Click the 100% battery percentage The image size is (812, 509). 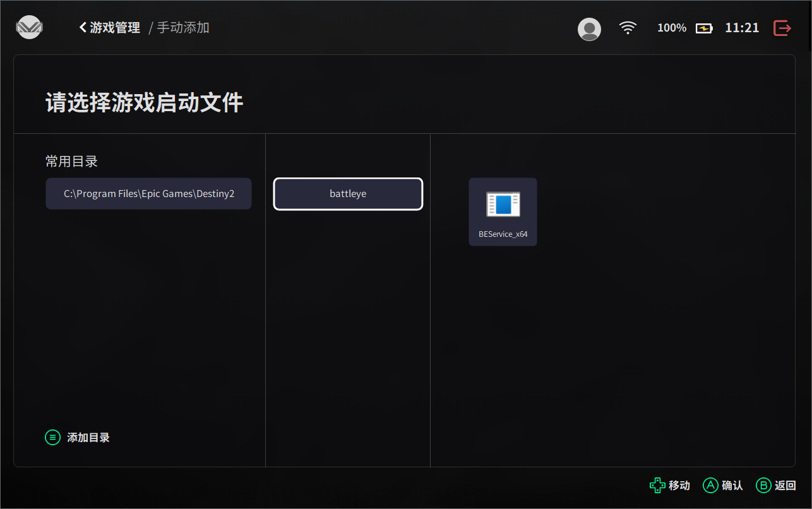(x=672, y=28)
